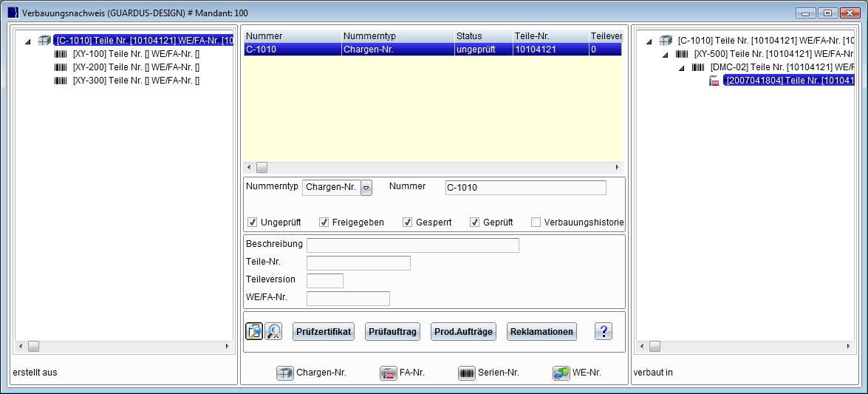Click the Serien-Nr. barcode legend icon
Viewport: 868px width, 394px height.
point(467,373)
